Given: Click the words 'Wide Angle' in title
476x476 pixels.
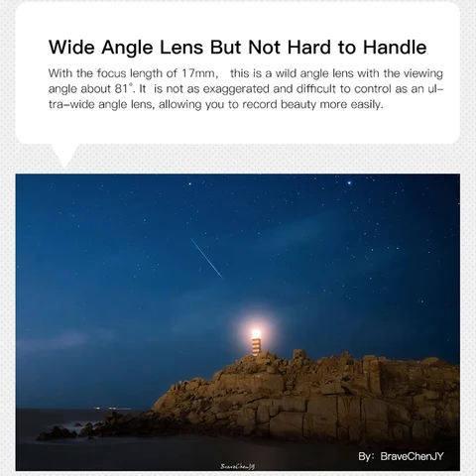Looking at the screenshot, I should tap(101, 48).
